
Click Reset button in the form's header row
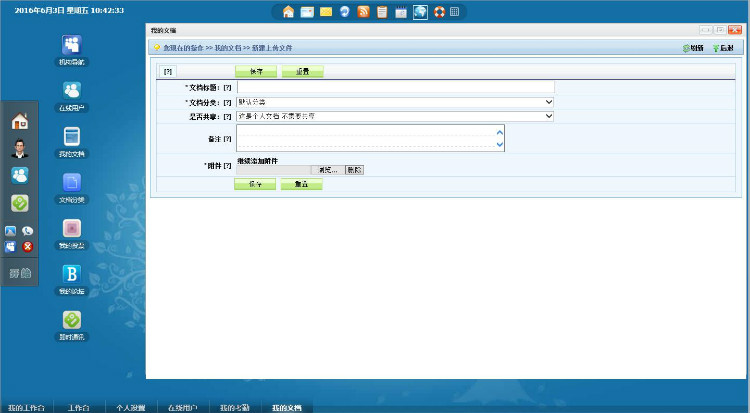point(303,71)
